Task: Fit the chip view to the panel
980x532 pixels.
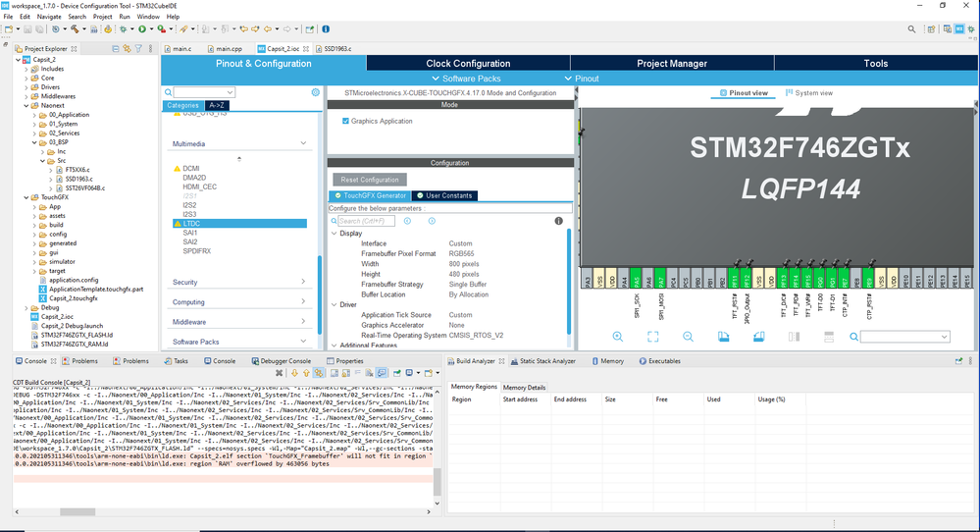Action: tap(652, 337)
